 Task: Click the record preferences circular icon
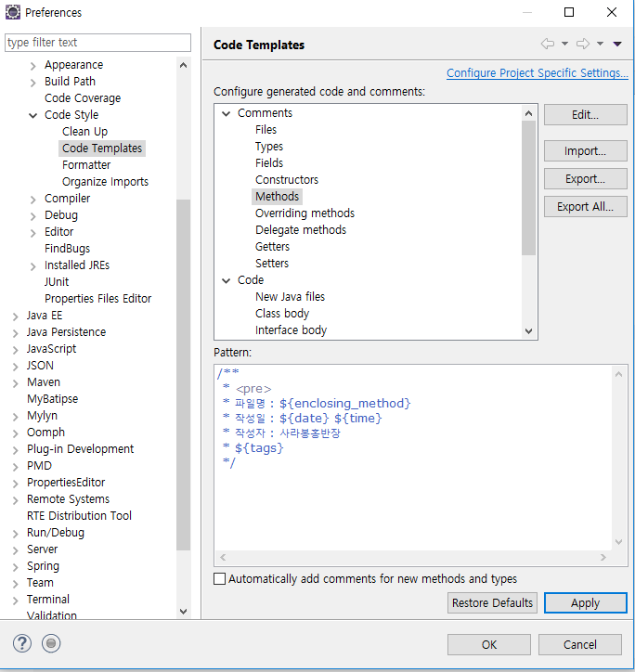click(51, 643)
